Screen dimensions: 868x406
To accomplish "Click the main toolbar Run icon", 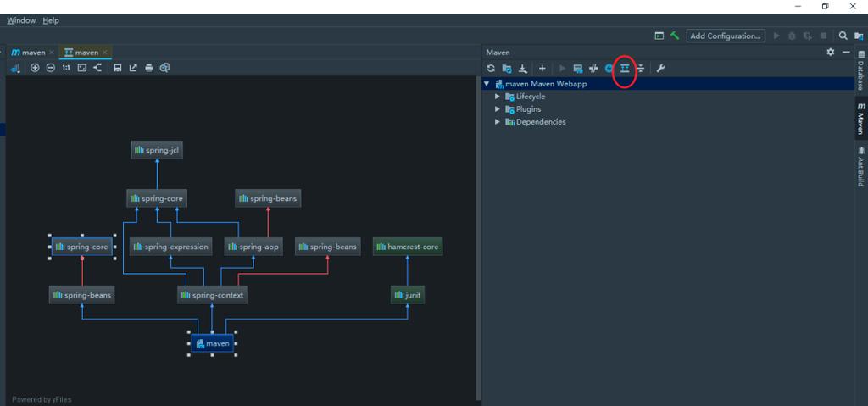I will click(776, 36).
